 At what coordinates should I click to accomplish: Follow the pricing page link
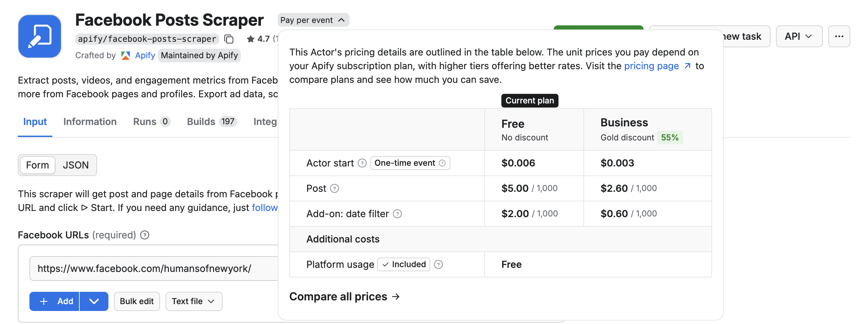click(651, 66)
